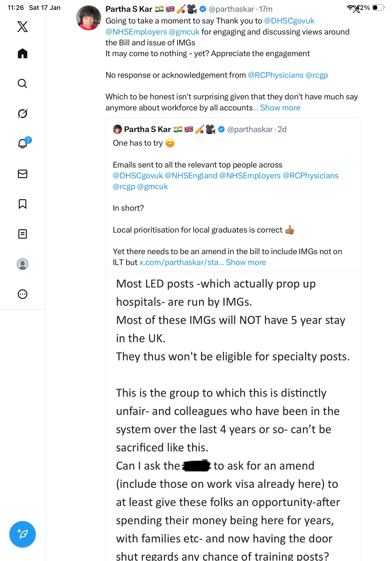This screenshot has width=392, height=561.
Task: Open Bookmarks from the sidebar
Action: (x=23, y=204)
